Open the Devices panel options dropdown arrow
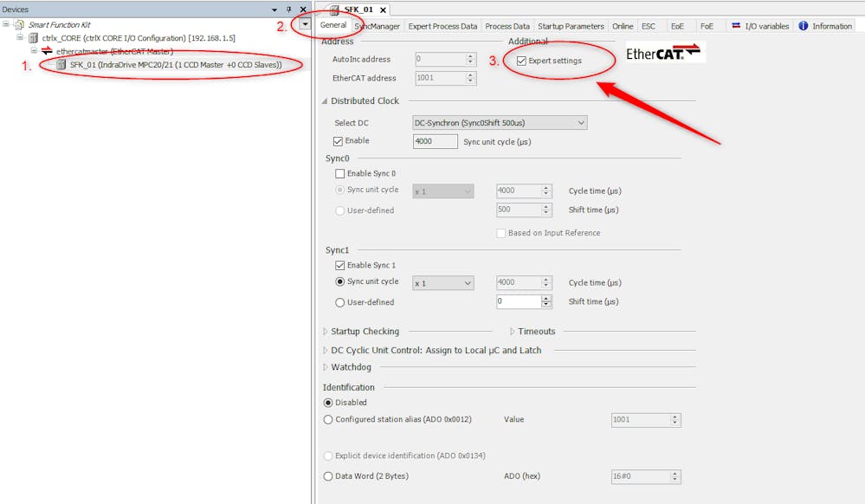This screenshot has height=504, width=865. click(274, 10)
